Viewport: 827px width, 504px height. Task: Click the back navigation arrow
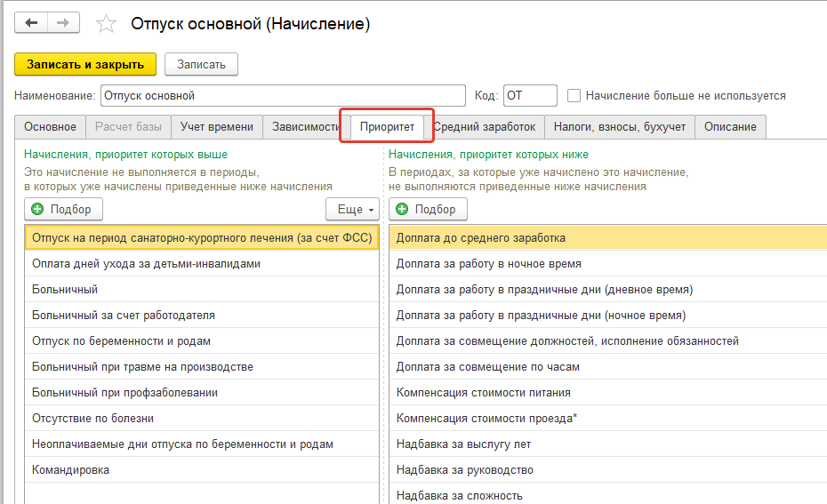click(31, 23)
